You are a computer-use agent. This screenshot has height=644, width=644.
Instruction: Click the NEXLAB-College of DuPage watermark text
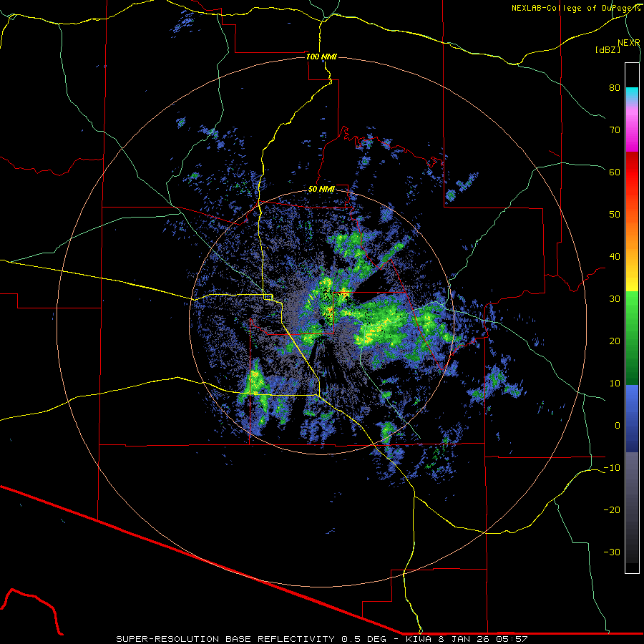pos(575,8)
